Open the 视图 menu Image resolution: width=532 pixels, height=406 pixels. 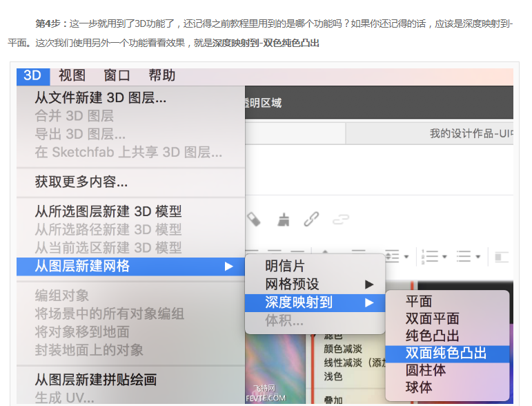click(x=72, y=76)
